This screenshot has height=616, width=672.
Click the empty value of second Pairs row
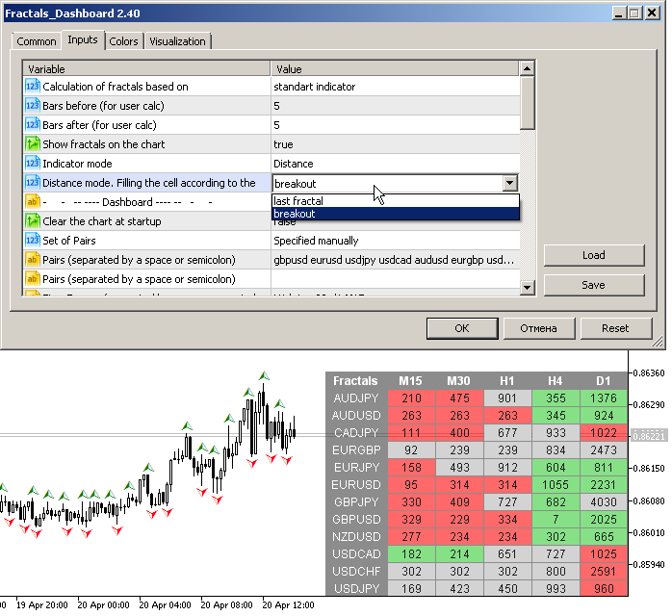tap(396, 279)
